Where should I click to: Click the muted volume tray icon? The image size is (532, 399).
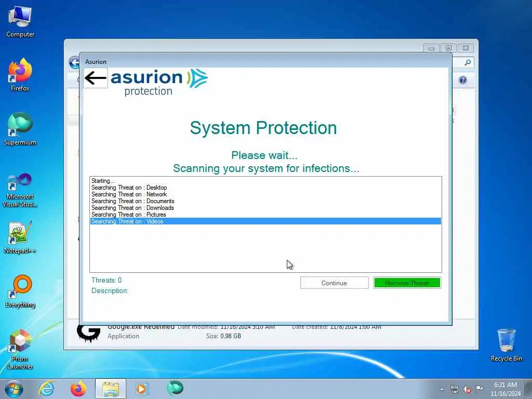tap(467, 390)
